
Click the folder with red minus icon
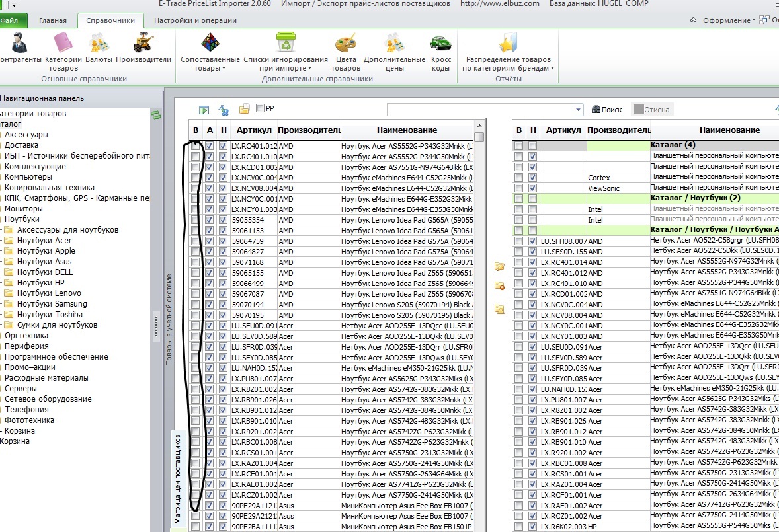pyautogui.click(x=499, y=286)
